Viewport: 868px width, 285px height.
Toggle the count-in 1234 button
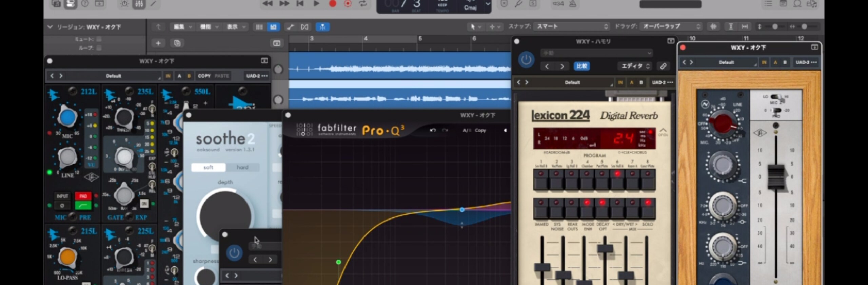(558, 4)
